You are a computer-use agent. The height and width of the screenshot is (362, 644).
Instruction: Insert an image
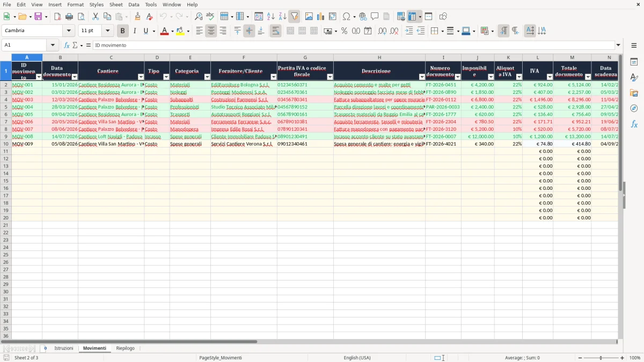[x=309, y=17]
